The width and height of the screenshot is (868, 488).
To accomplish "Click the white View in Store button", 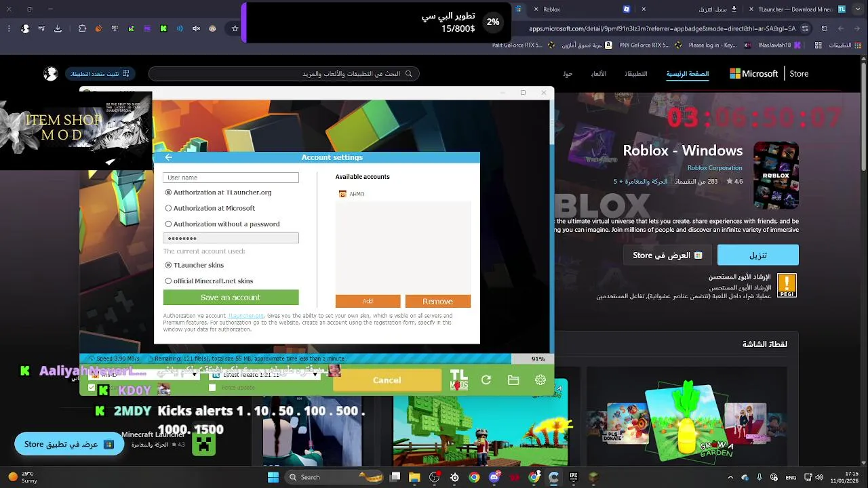I will click(668, 255).
